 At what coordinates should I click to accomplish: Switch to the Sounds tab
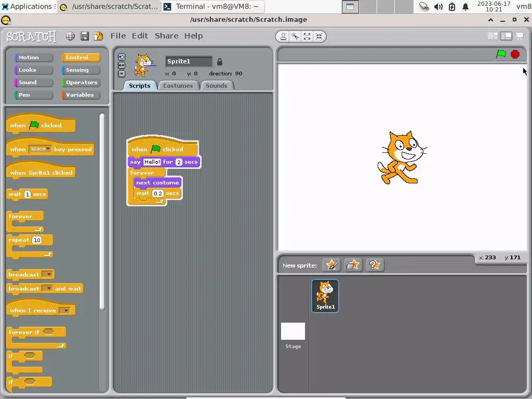(217, 86)
